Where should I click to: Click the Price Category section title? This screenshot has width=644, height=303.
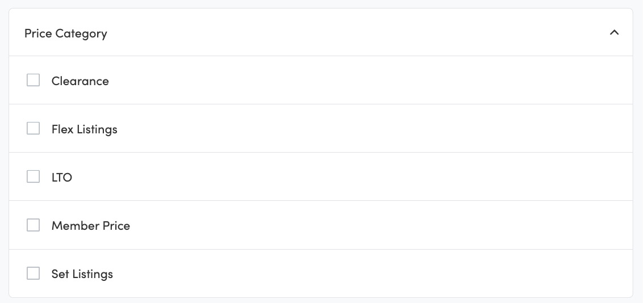coord(66,33)
